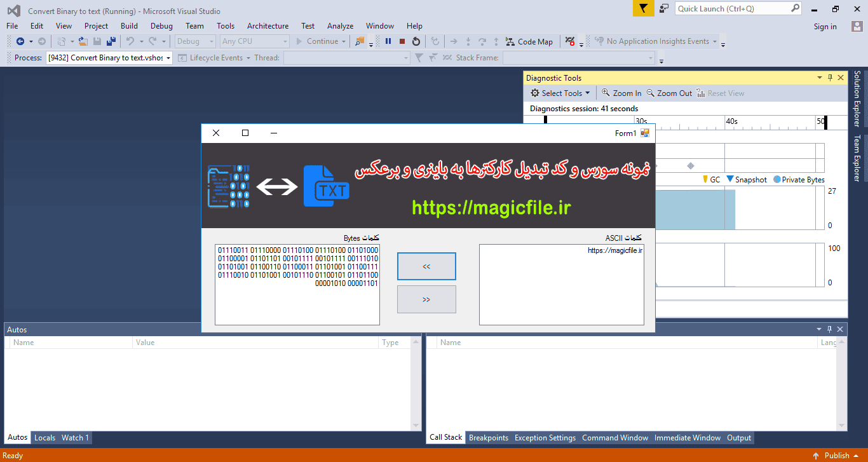Open the File menu
868x462 pixels.
(x=12, y=26)
